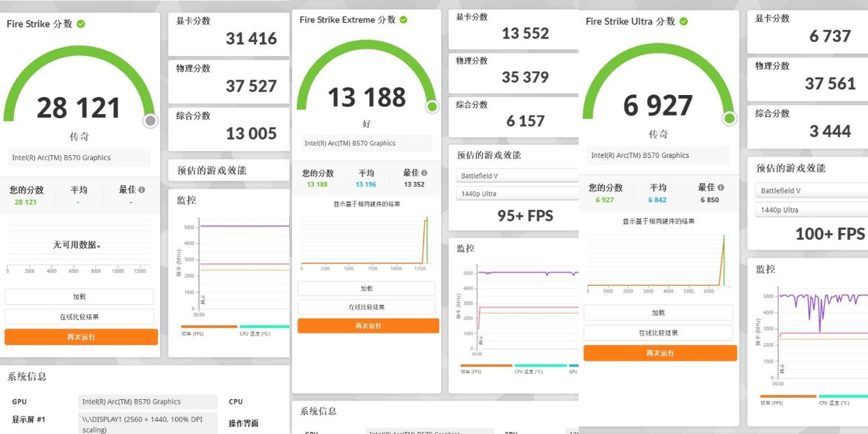
Task: Select the Fire Strike Ultra score 6 927 in gauge
Action: pos(658,105)
